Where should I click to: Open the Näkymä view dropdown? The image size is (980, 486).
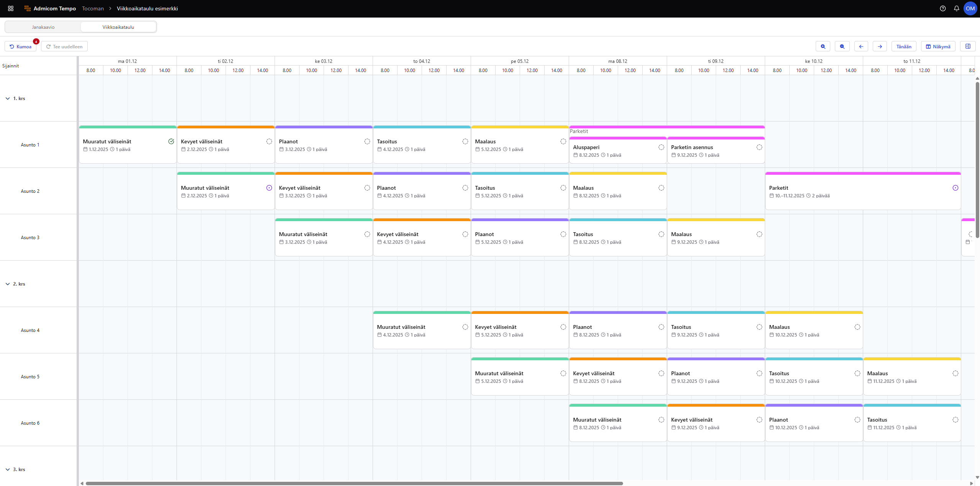click(938, 46)
